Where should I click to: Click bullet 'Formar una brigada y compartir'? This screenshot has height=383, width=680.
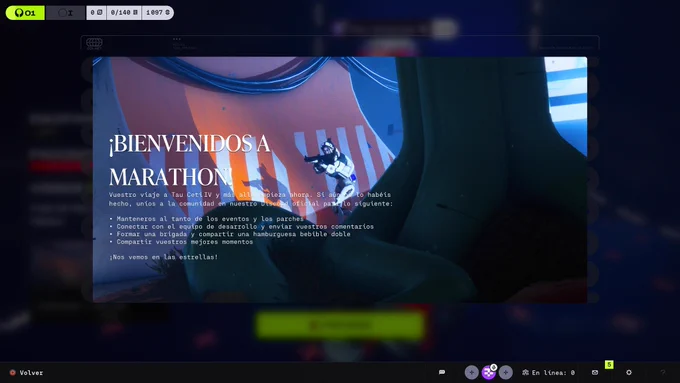(x=233, y=234)
